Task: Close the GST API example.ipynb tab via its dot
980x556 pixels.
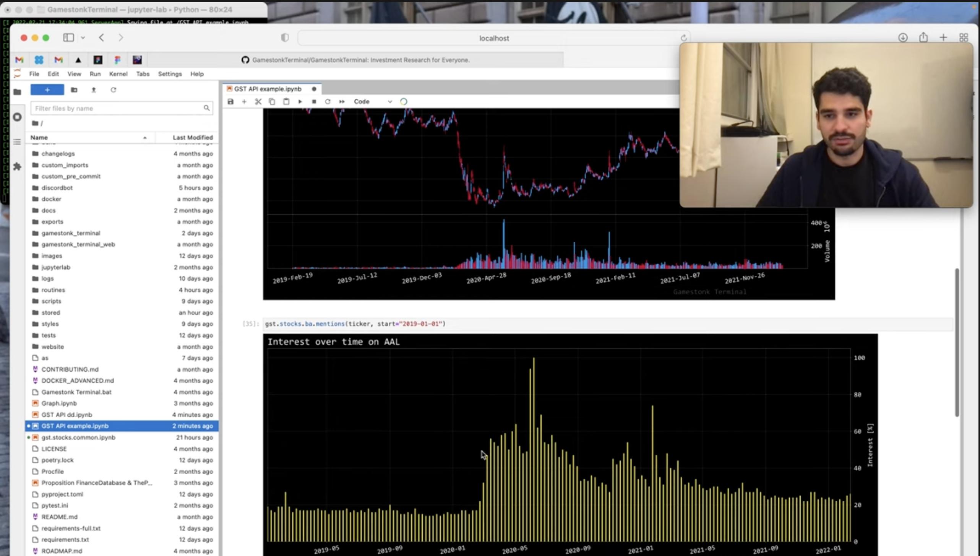Action: [x=314, y=89]
